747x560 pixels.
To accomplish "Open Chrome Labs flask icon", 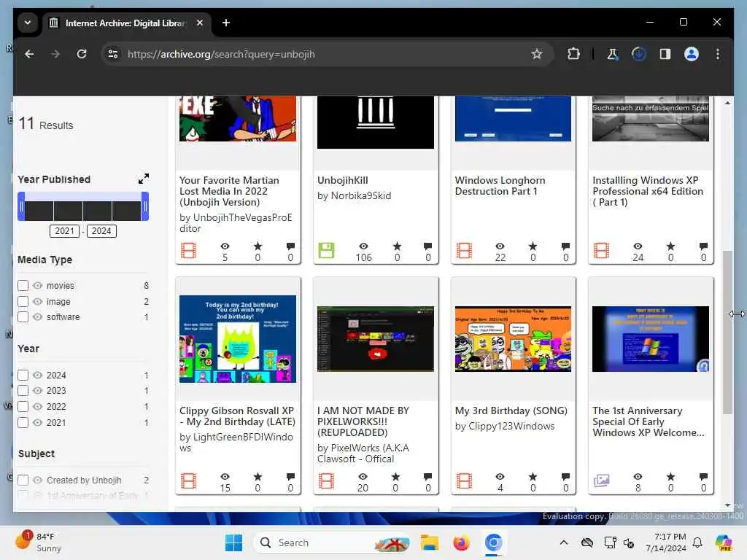I will click(612, 54).
